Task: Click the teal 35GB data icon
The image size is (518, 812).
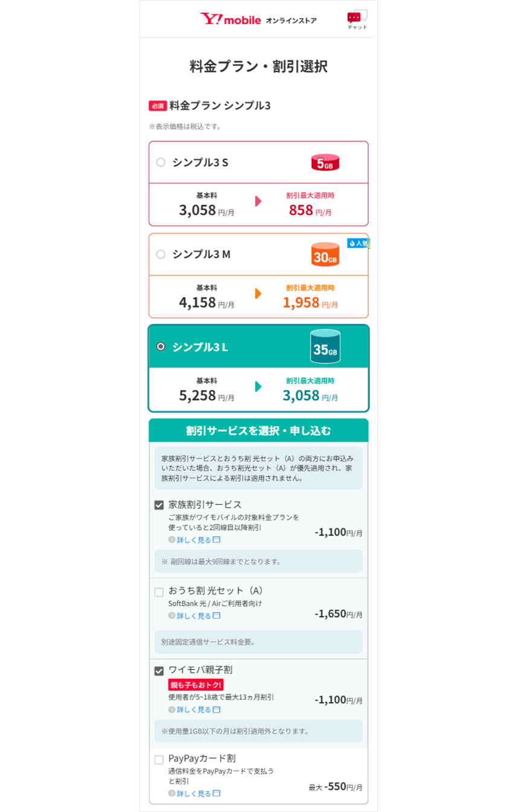Action: (325, 347)
